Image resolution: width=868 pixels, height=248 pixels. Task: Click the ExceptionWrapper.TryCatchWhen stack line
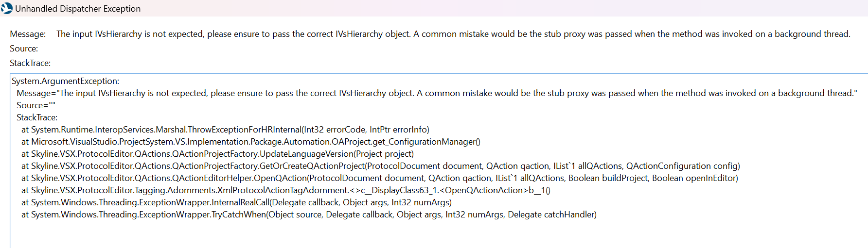(309, 215)
